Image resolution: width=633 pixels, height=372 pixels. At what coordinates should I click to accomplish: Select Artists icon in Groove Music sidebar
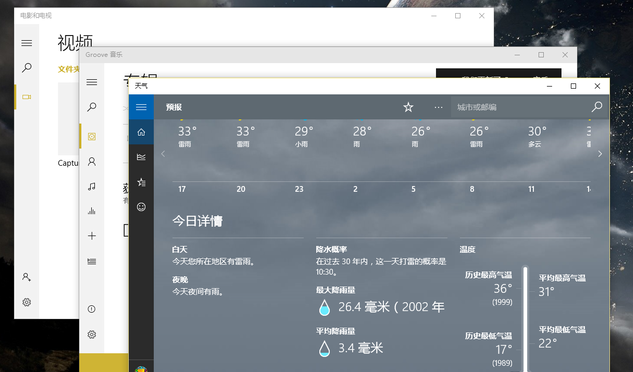[x=92, y=162]
